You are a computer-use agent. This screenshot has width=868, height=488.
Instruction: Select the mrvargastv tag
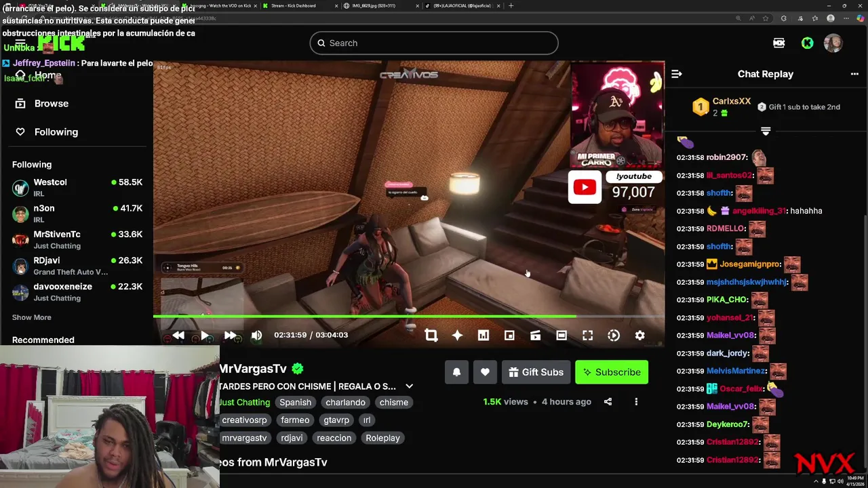click(x=244, y=438)
